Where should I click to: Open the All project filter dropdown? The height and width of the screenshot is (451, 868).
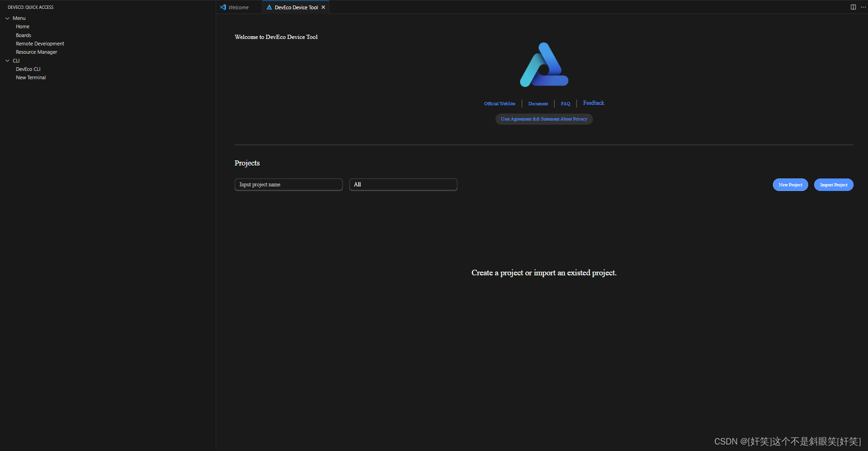(x=403, y=184)
